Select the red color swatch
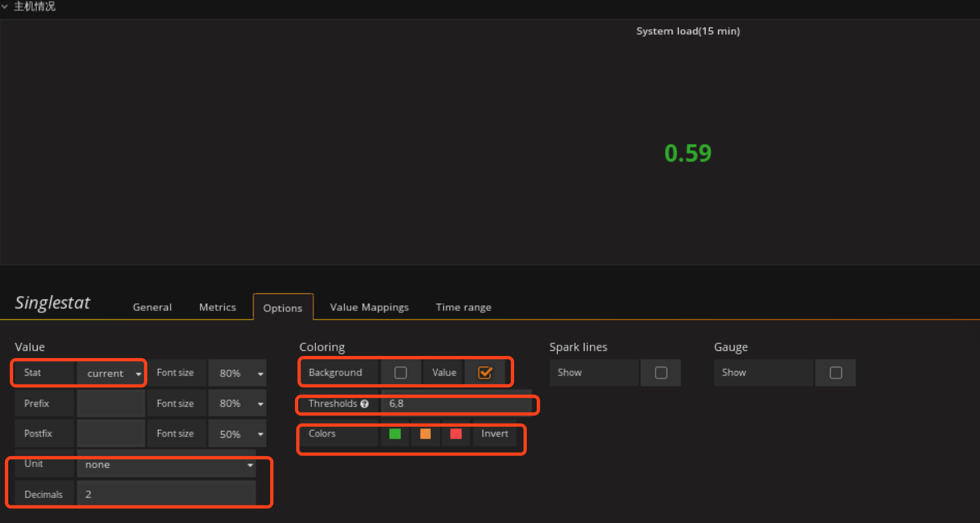 click(x=455, y=434)
